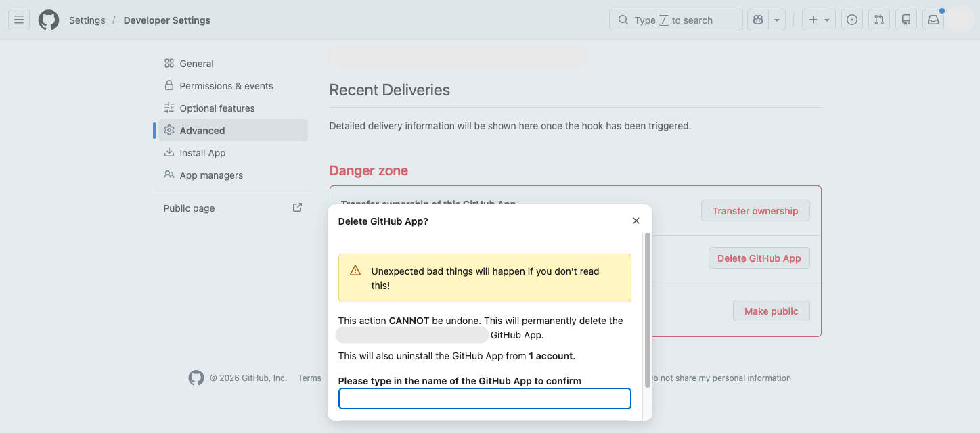Open Pull requests icon in header
This screenshot has height=433, width=980.
click(x=879, y=20)
